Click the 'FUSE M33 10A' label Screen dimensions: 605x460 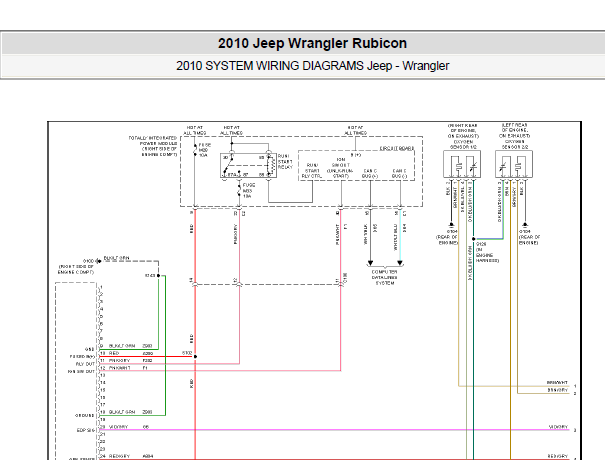[249, 191]
